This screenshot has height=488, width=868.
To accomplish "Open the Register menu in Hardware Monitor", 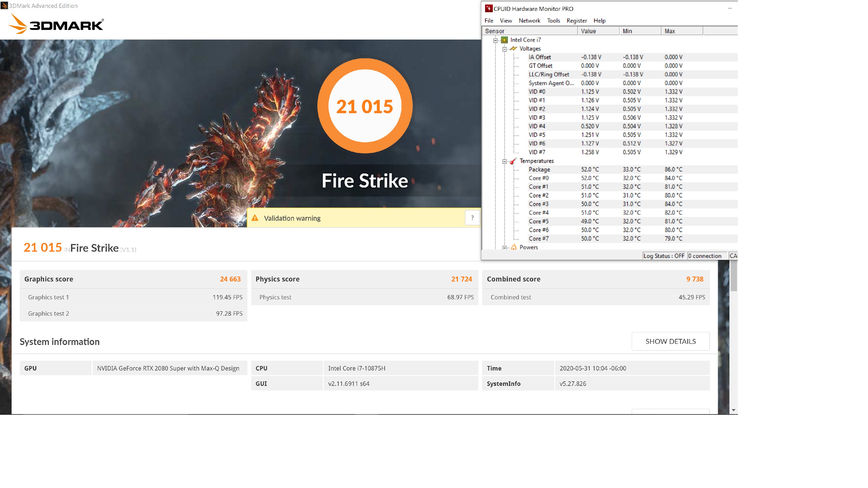I will coord(577,21).
